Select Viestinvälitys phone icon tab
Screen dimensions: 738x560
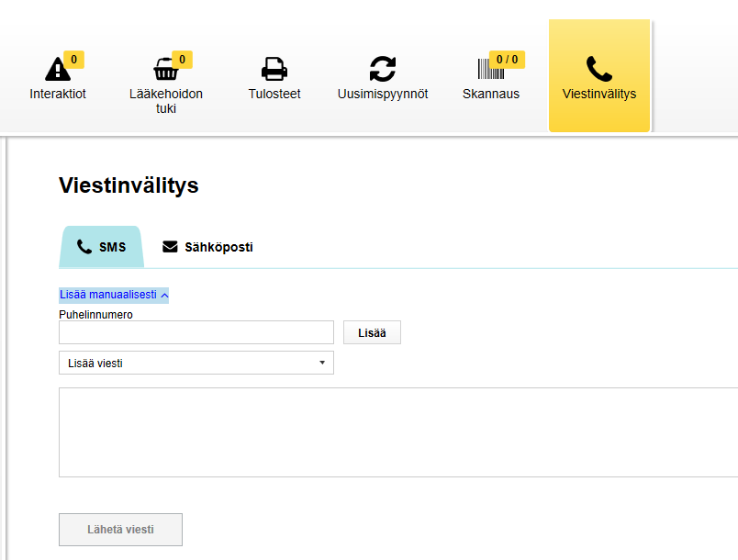(599, 76)
